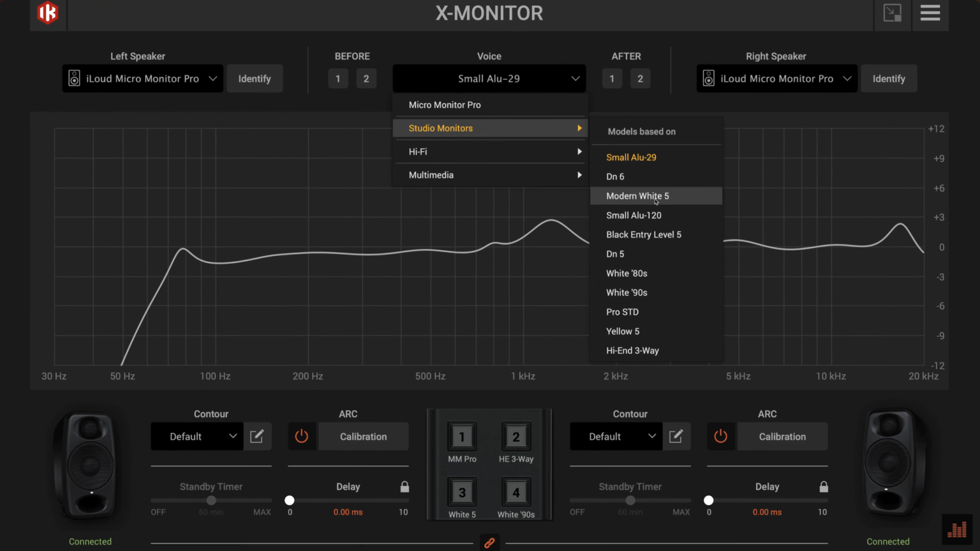Viewport: 980px width, 551px height.
Task: Select voice preset 2 HE 3-Way
Action: coord(516,437)
